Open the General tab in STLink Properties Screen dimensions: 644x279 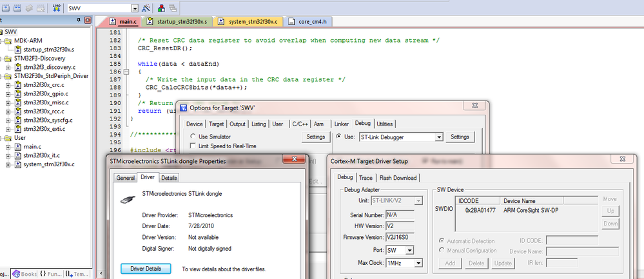point(125,178)
